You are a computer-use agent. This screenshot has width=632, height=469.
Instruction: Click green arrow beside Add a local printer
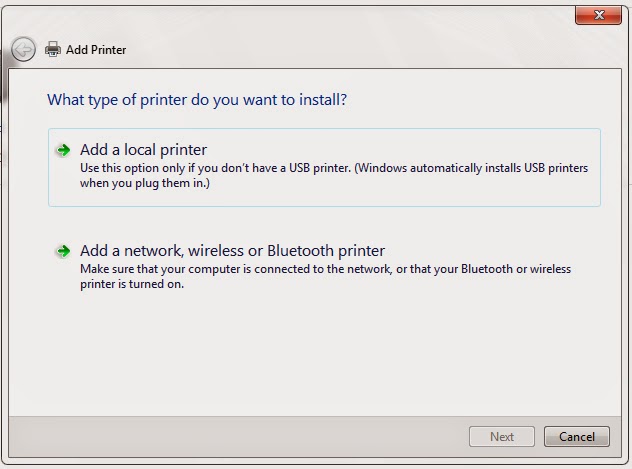click(x=63, y=150)
